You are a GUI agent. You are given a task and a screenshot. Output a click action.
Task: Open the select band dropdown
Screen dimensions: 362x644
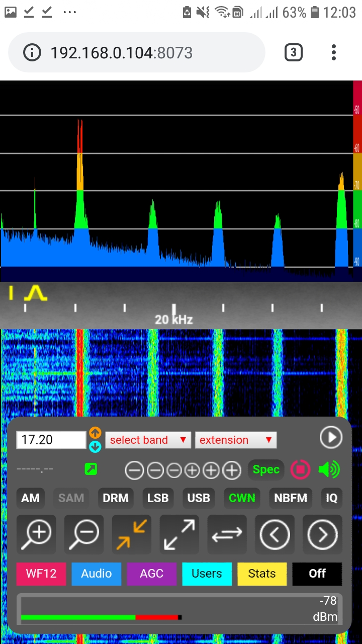pyautogui.click(x=148, y=440)
